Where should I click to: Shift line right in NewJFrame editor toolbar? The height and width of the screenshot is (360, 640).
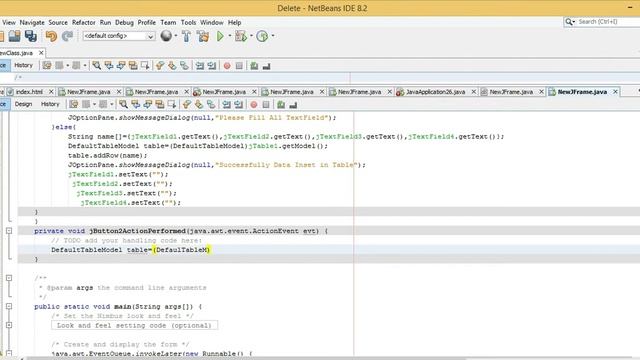[238, 104]
